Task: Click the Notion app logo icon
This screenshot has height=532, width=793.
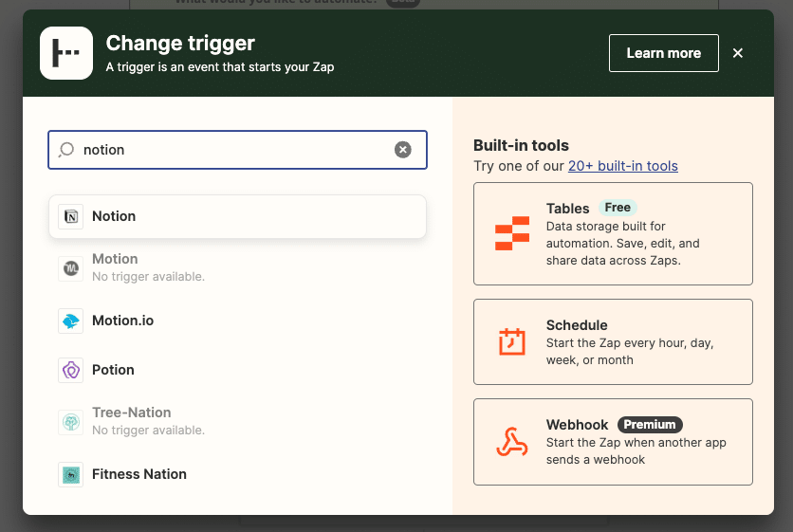Action: [71, 216]
